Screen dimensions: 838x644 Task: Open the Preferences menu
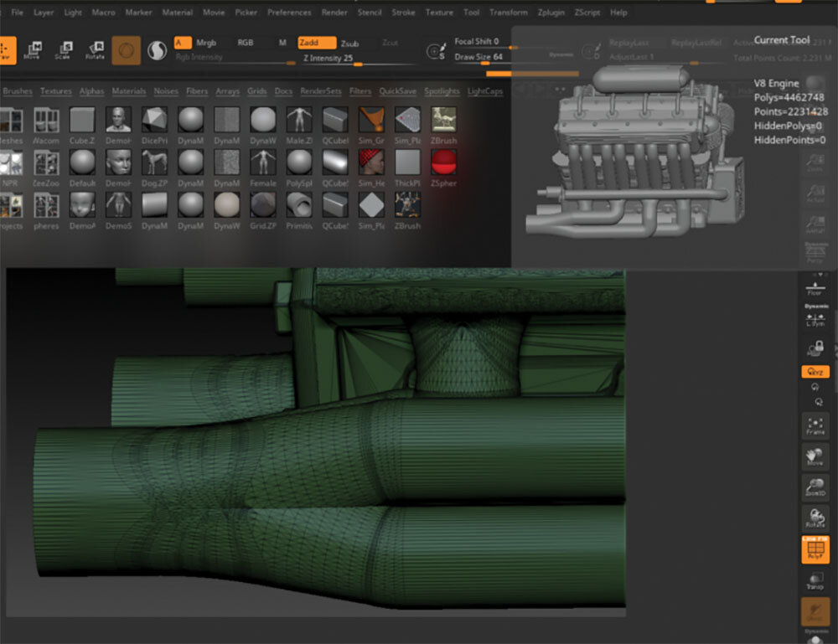pyautogui.click(x=289, y=13)
